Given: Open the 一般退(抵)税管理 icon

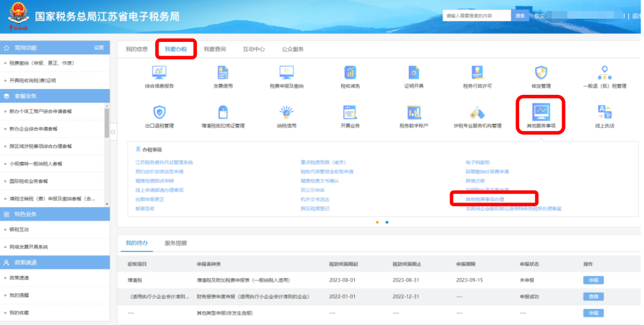Looking at the screenshot, I should (x=605, y=72).
